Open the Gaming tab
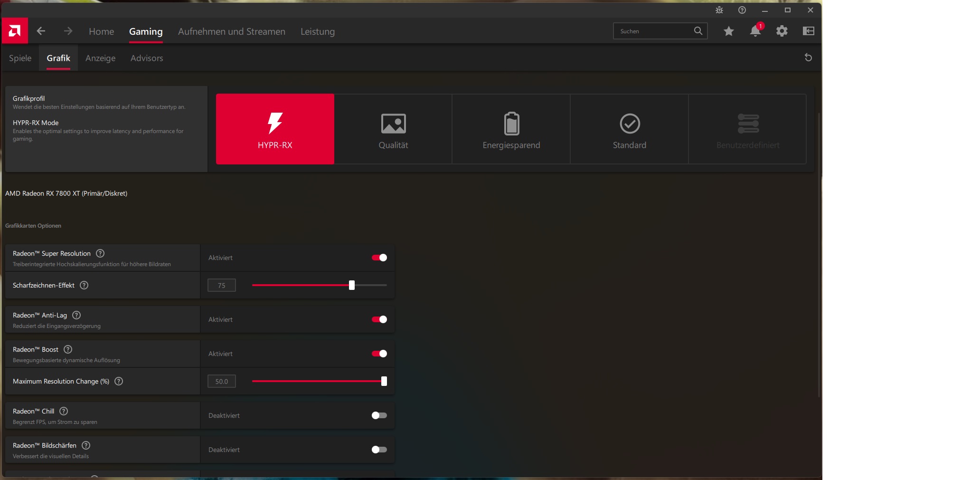The image size is (980, 480). [146, 31]
